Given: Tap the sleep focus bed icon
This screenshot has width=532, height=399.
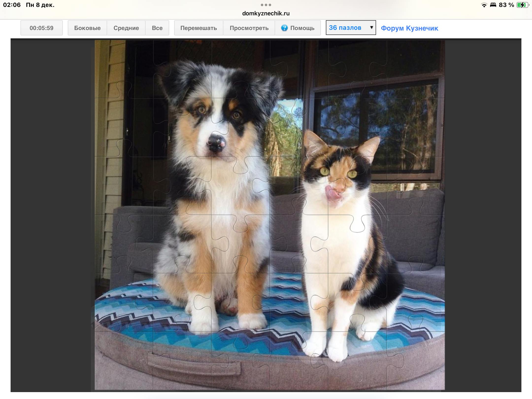Looking at the screenshot, I should click(x=493, y=5).
